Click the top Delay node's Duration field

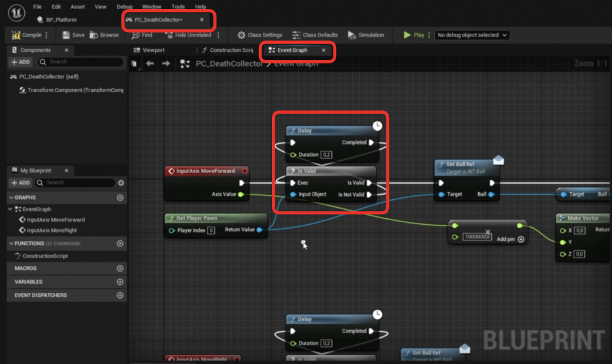tap(326, 154)
